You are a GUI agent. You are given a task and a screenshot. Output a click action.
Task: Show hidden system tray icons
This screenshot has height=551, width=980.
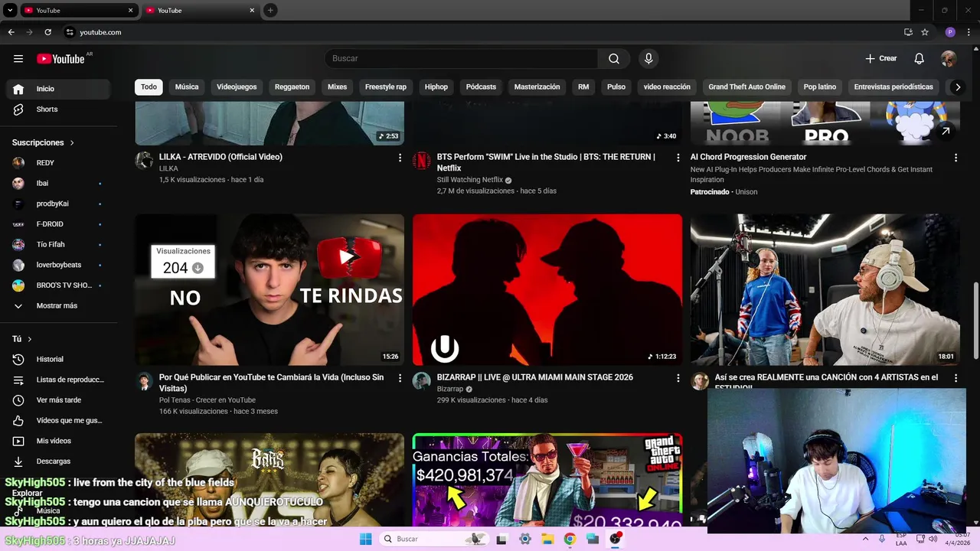tap(866, 539)
